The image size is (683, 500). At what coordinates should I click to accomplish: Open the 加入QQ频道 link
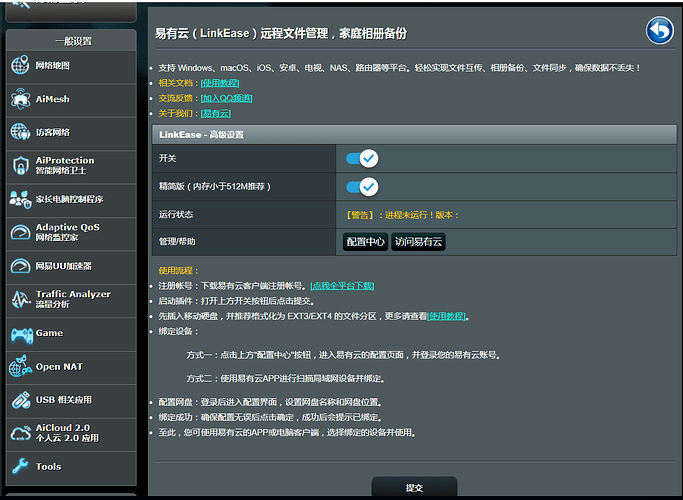[x=226, y=98]
